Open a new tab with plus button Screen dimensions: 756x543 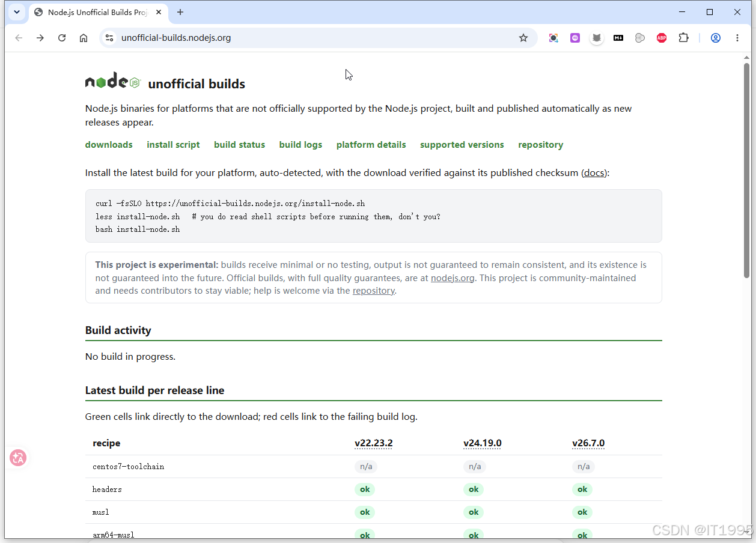[180, 12]
